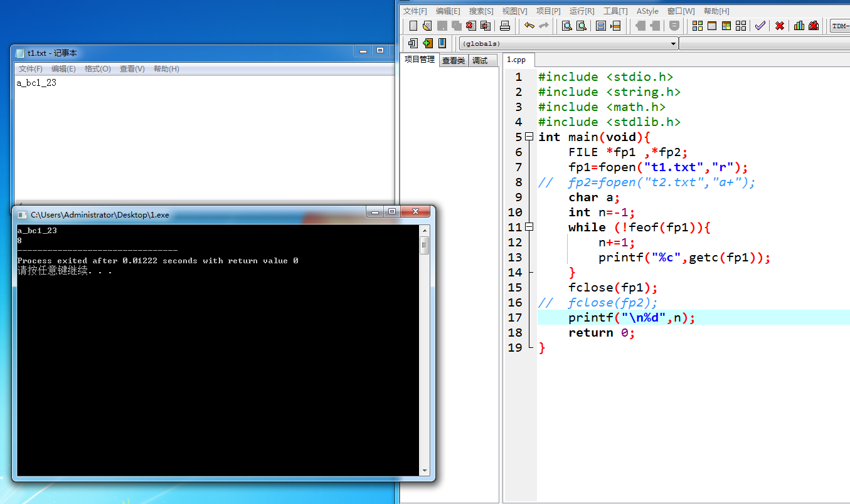Stop execution with the red X icon
Image resolution: width=850 pixels, height=504 pixels.
(780, 26)
